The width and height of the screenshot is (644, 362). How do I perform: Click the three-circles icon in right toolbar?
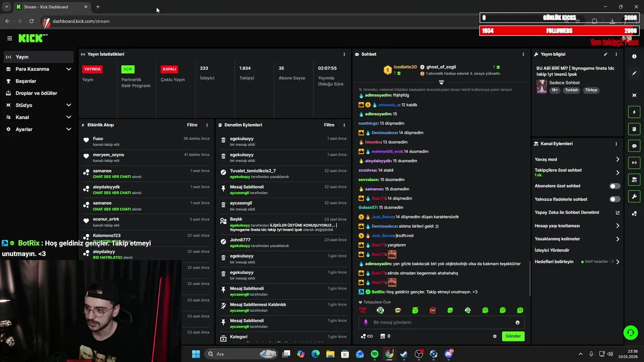(x=634, y=213)
